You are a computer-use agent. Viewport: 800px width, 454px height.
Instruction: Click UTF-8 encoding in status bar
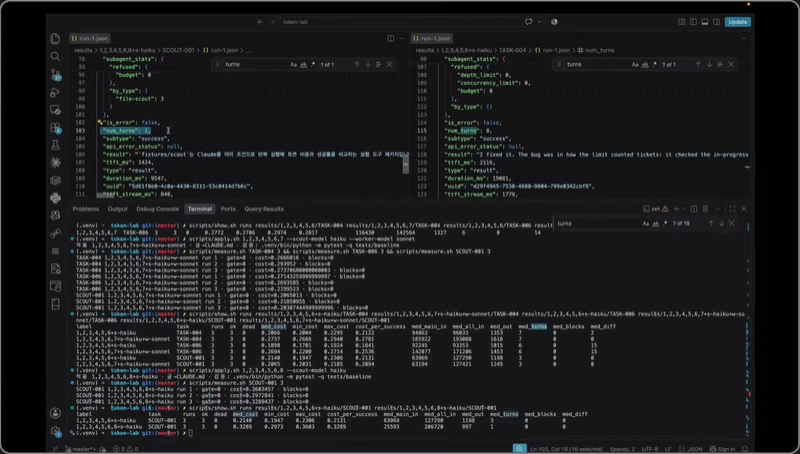point(649,449)
